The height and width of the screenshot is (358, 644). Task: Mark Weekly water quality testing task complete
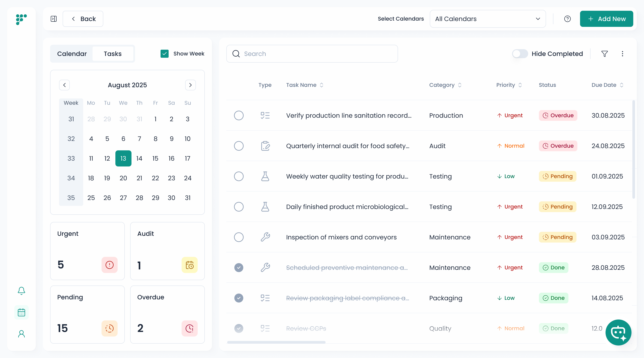point(239,176)
